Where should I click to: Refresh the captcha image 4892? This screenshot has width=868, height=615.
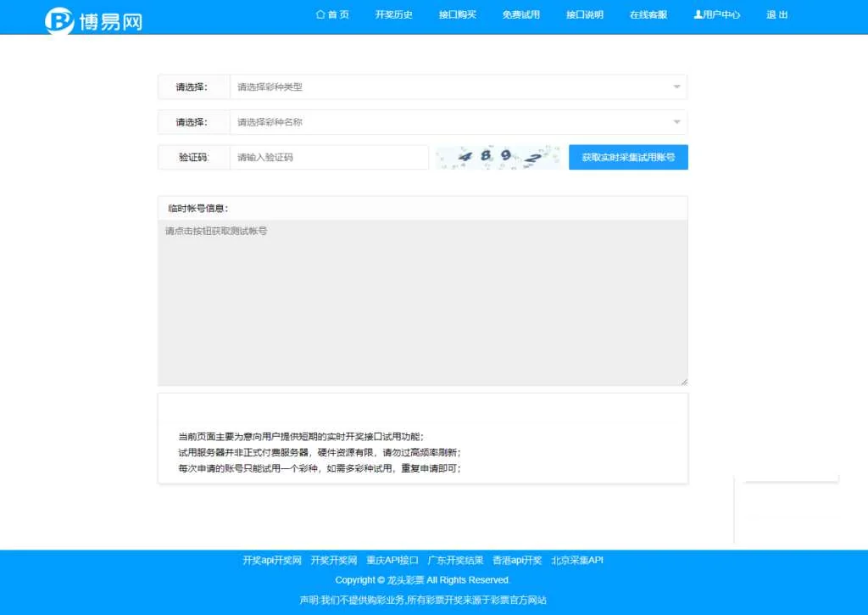[x=498, y=157]
